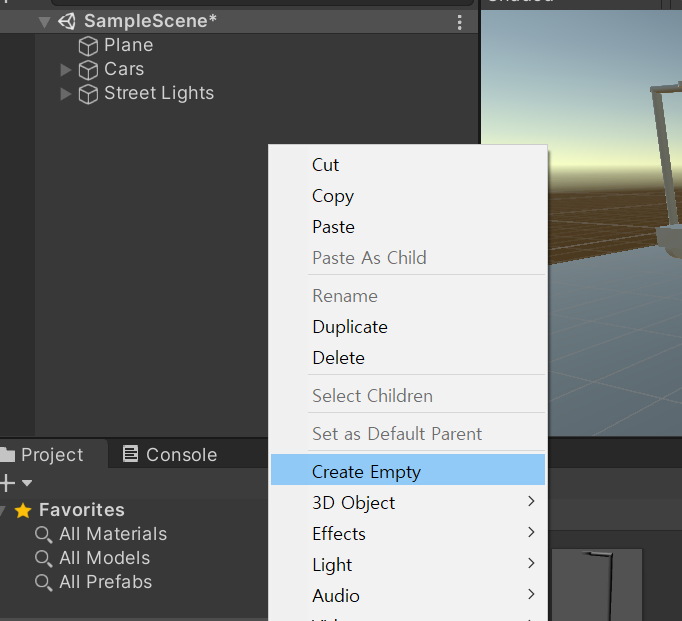Screen dimensions: 682x621
Task: Collapse the SampleScene hierarchy foldout
Action: point(44,22)
